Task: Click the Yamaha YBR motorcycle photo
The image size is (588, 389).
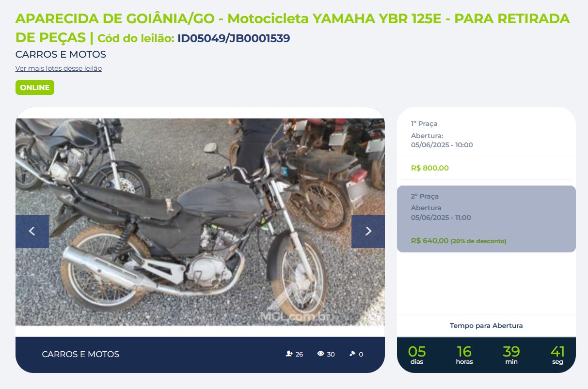Action: (x=200, y=222)
